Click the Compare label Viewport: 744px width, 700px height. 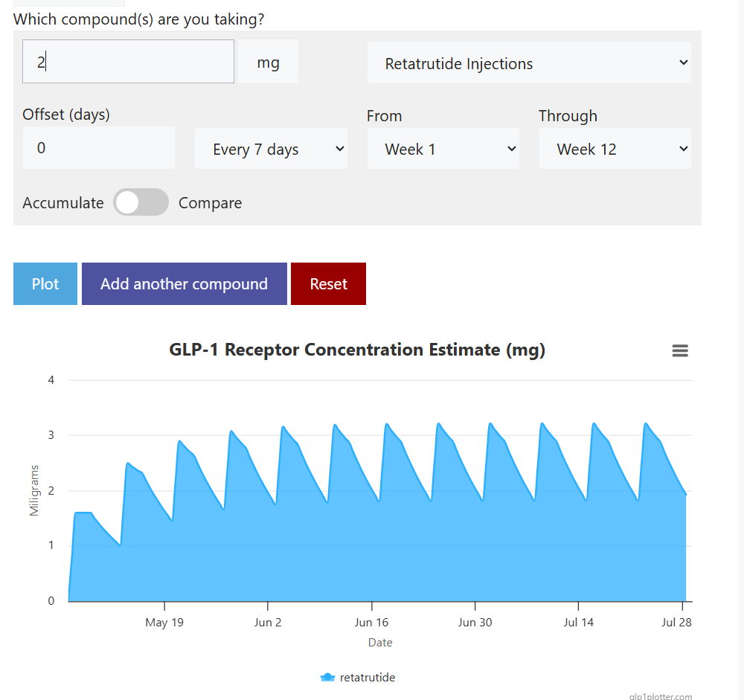coord(211,203)
